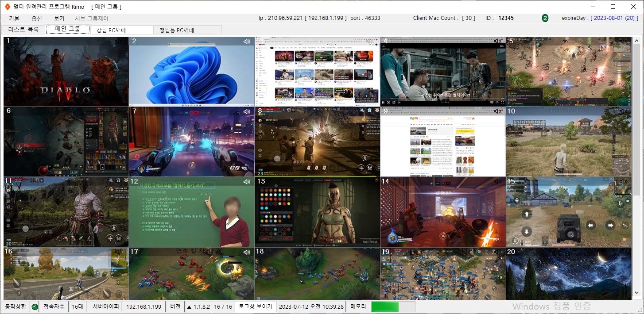644x314 pixels.
Task: Click the vertical scrollbar down arrow
Action: click(x=637, y=293)
